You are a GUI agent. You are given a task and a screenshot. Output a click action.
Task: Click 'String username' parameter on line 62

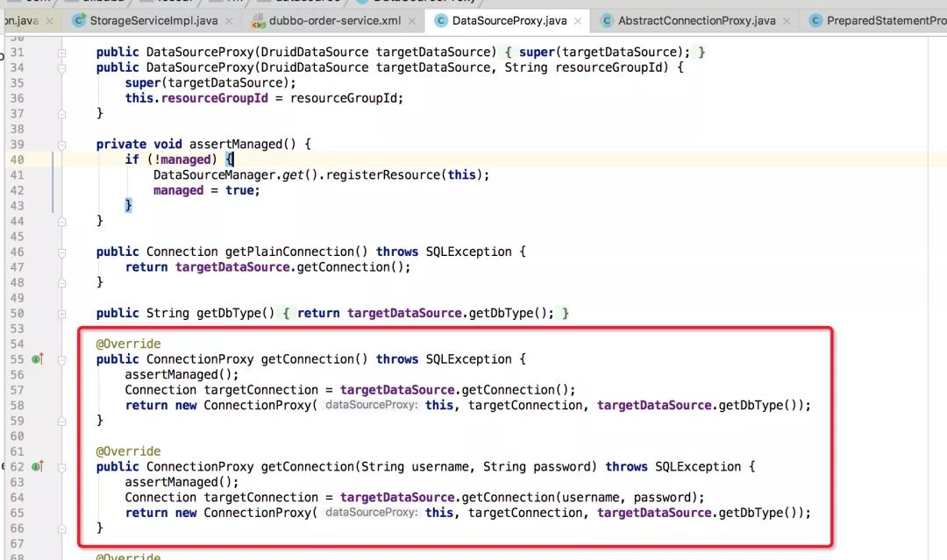click(415, 466)
